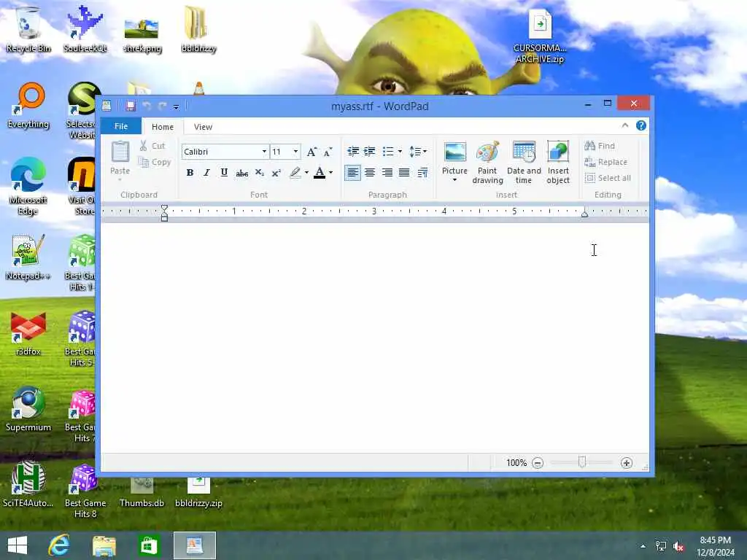Select CURSORMA...ARCHIVE.zip desktop file
Screen dimensions: 747x560
pos(540,36)
